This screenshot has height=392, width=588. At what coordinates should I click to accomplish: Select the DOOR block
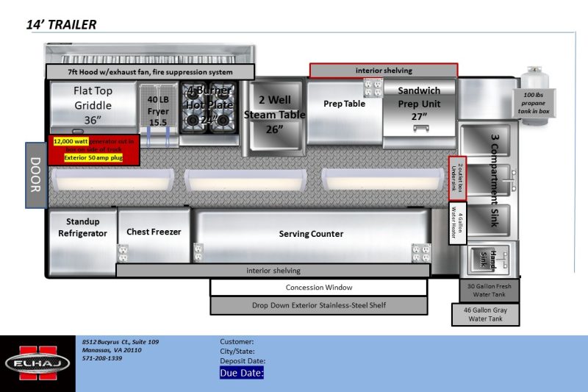click(x=36, y=175)
